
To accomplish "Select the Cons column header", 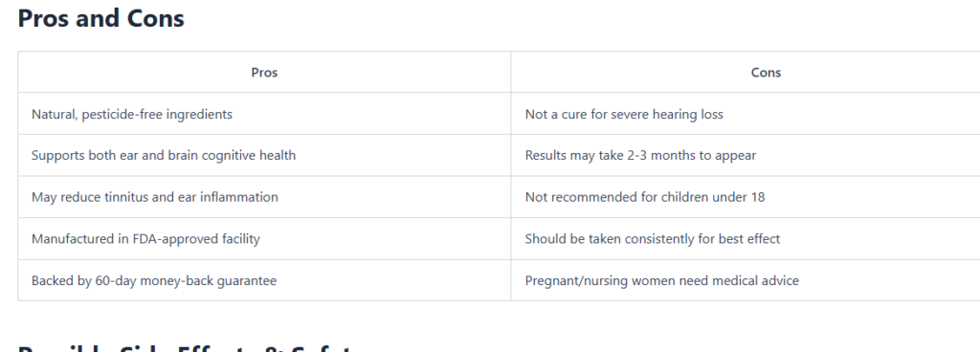I will [x=766, y=73].
